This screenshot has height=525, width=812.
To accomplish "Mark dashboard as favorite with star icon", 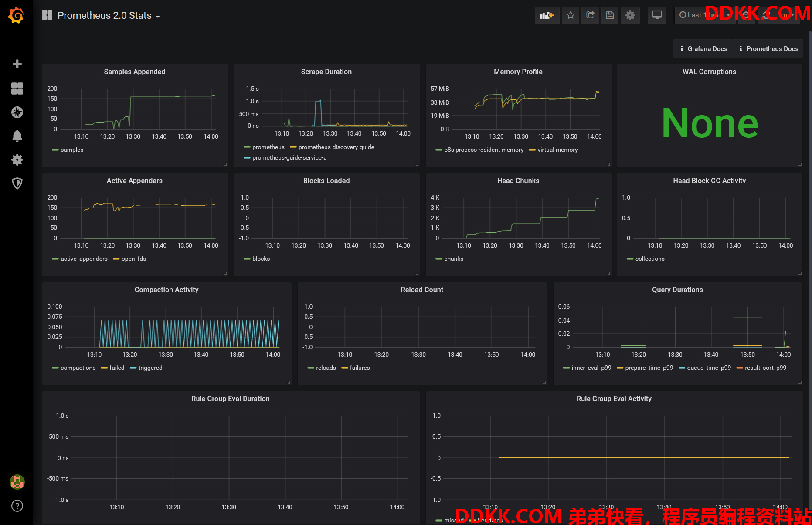I will click(571, 15).
